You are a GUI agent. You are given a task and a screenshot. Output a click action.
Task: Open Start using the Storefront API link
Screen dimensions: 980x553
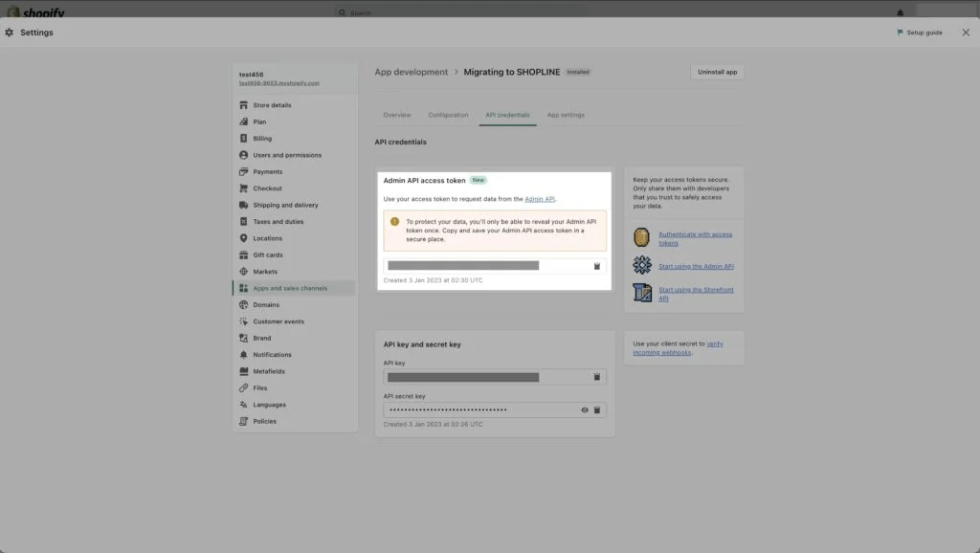696,294
